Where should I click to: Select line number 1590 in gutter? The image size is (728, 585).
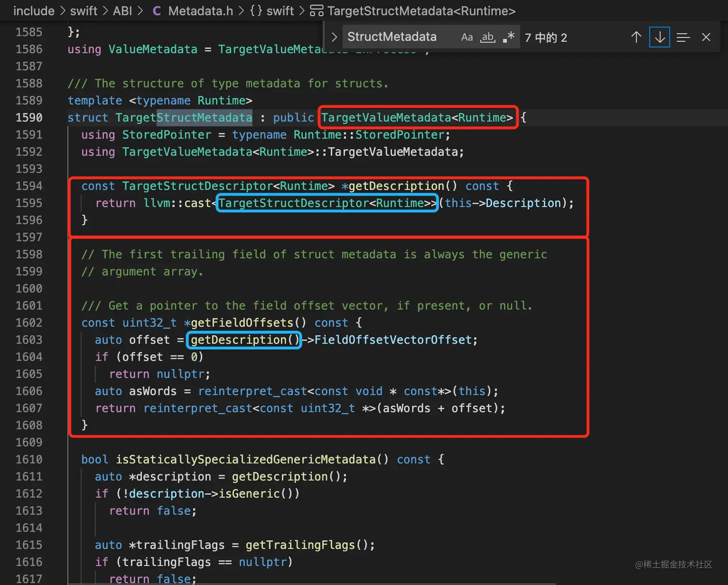click(x=29, y=118)
